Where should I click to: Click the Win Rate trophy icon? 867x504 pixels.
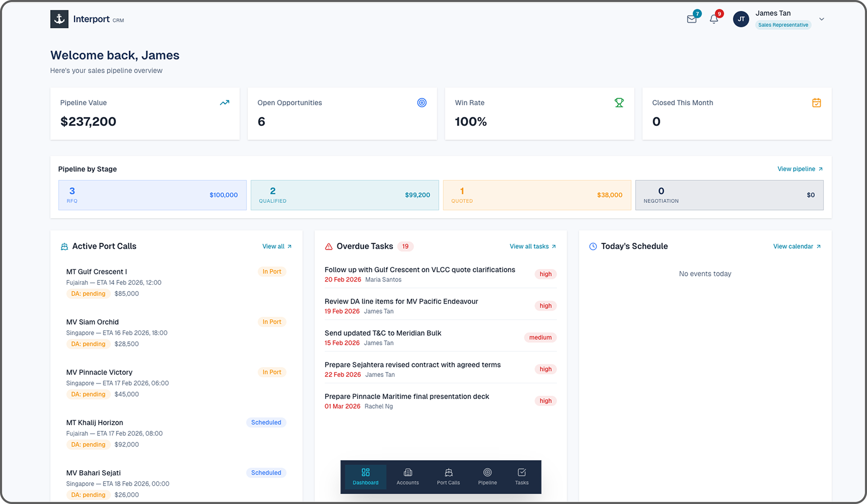[x=619, y=103]
